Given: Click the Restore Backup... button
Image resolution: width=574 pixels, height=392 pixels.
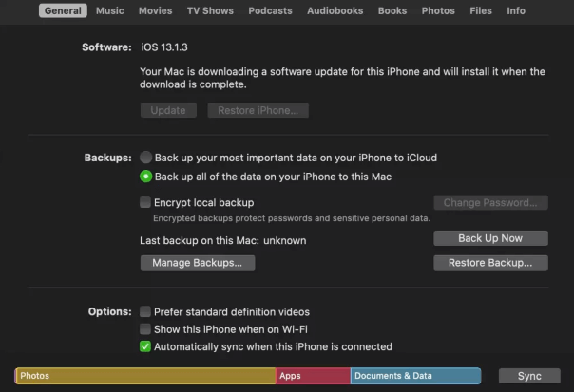Looking at the screenshot, I should [x=490, y=263].
